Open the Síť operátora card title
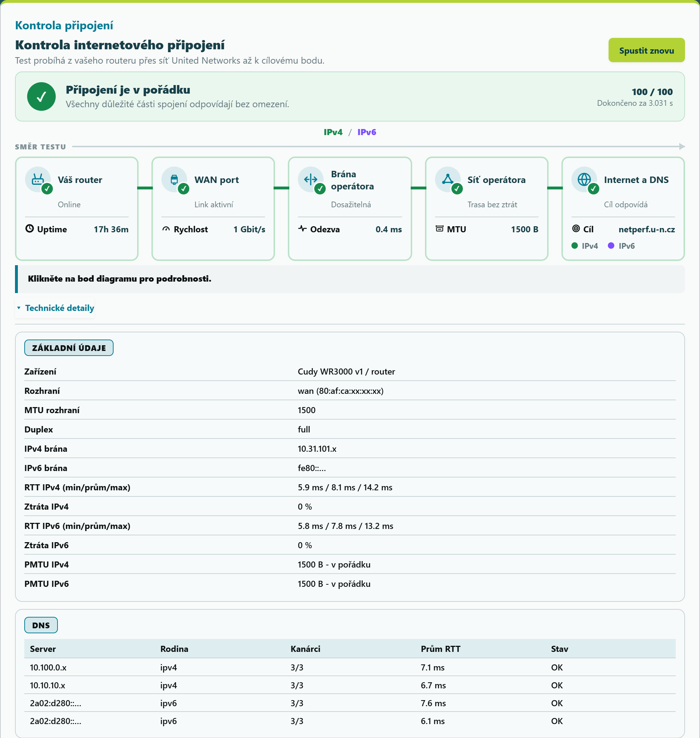The image size is (700, 738). 496,180
